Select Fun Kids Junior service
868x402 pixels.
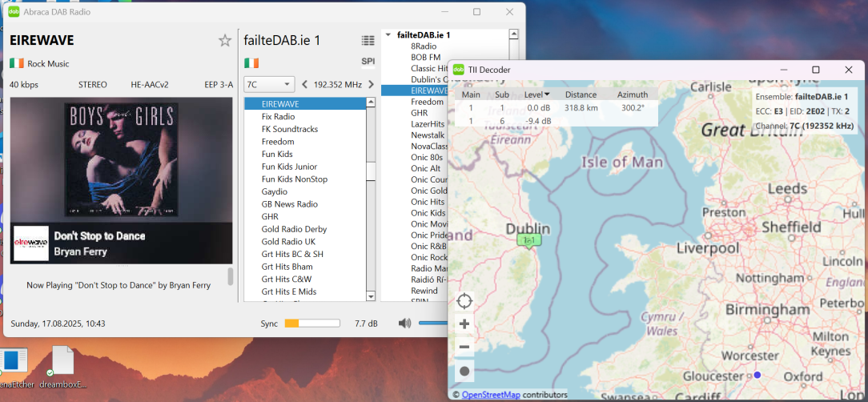[x=305, y=166]
